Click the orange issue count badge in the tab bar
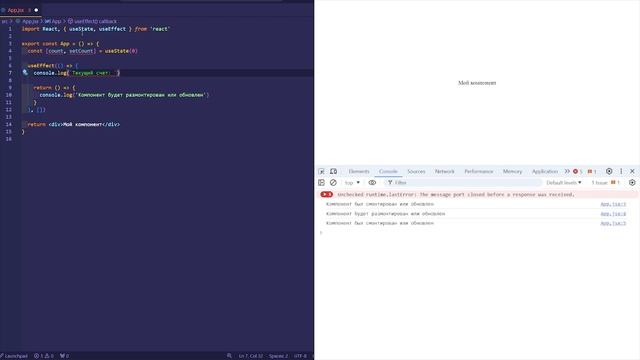The image size is (640, 360). pos(592,171)
